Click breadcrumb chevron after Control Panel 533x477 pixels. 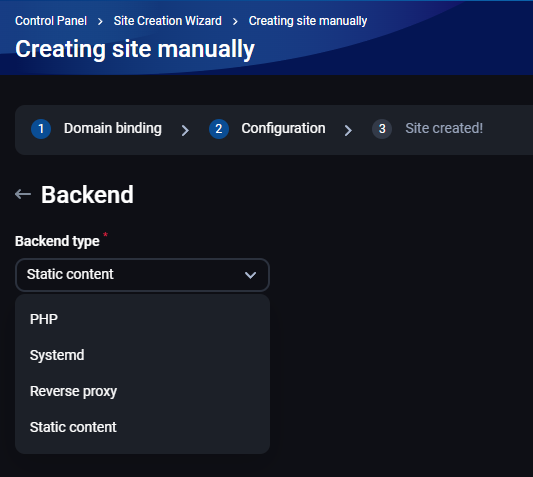pyautogui.click(x=100, y=22)
